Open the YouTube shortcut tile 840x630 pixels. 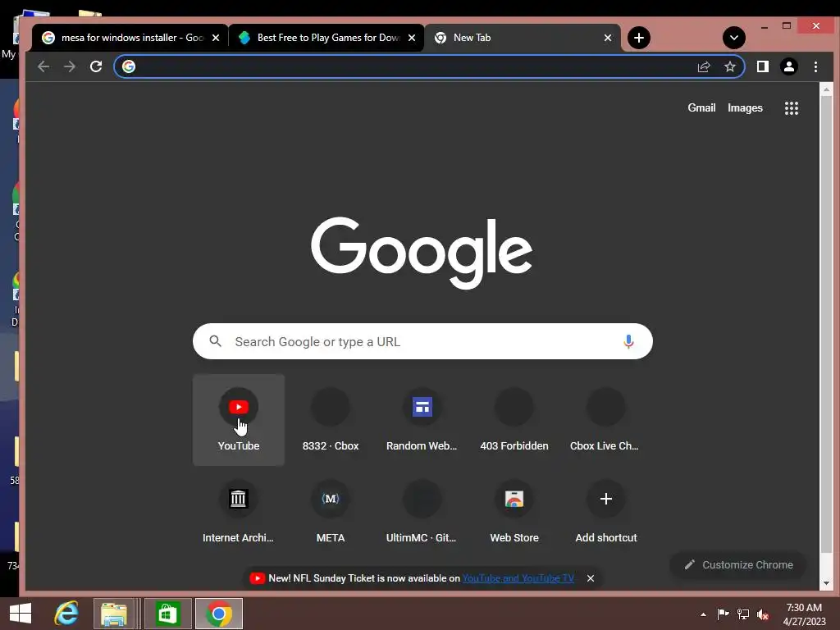[x=239, y=419]
